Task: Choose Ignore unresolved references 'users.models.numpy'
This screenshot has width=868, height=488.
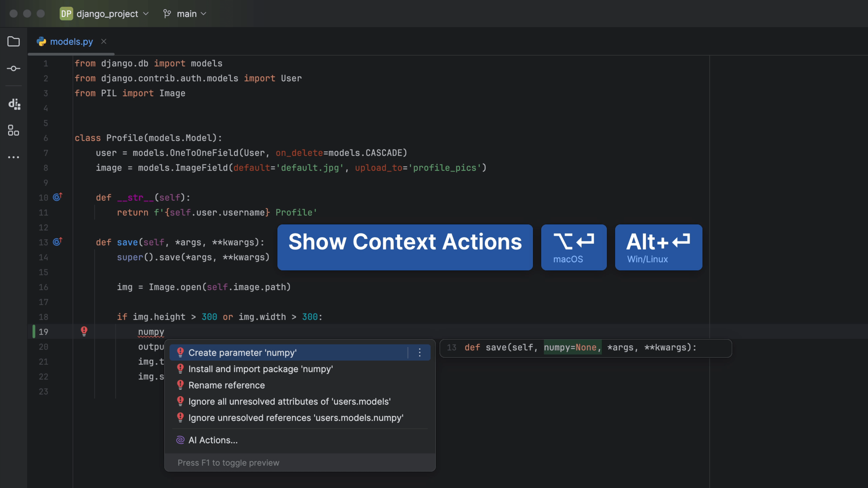Action: (x=295, y=418)
